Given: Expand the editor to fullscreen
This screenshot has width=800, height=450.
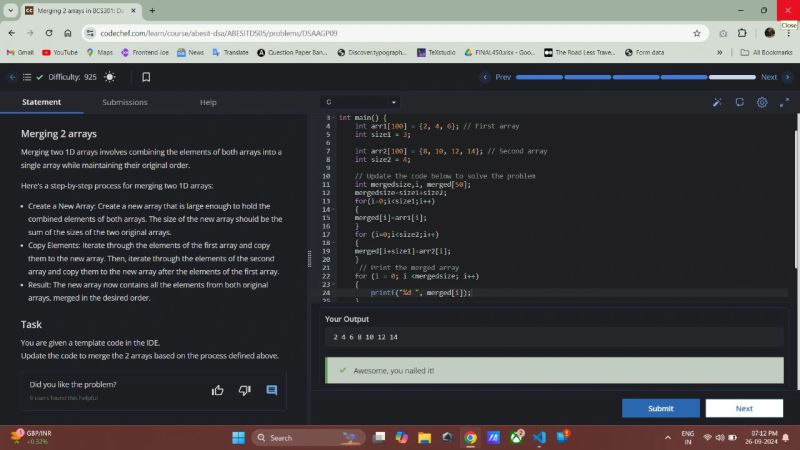Looking at the screenshot, I should [x=784, y=103].
